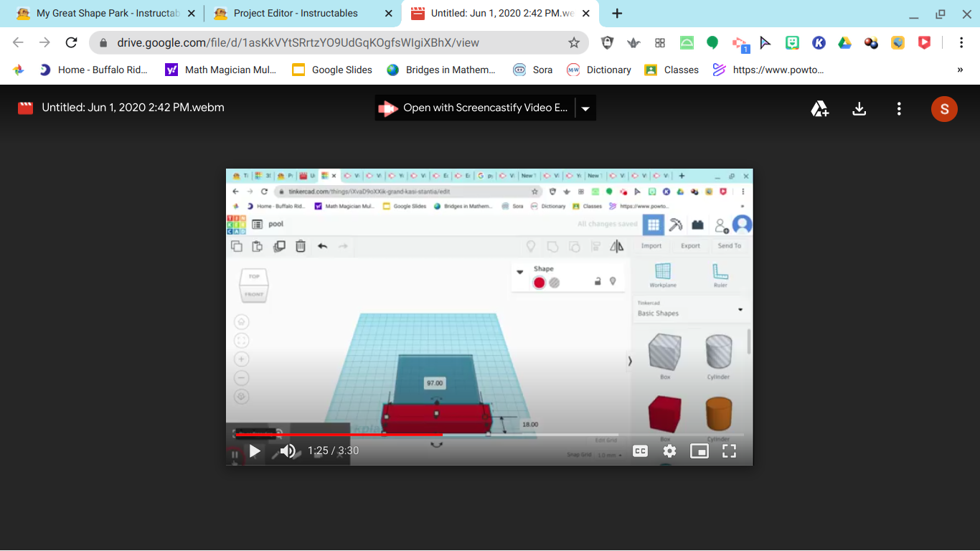Open the powtoon https bookmark

[x=768, y=70]
